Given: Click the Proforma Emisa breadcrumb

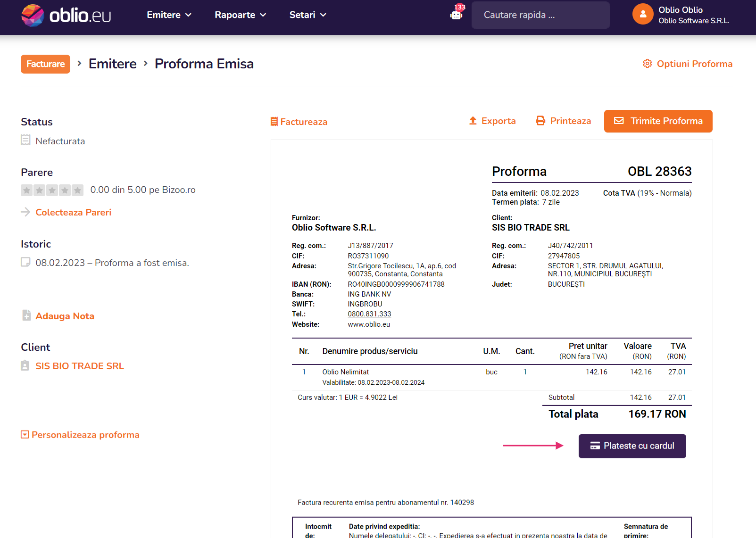Looking at the screenshot, I should pyautogui.click(x=204, y=64).
